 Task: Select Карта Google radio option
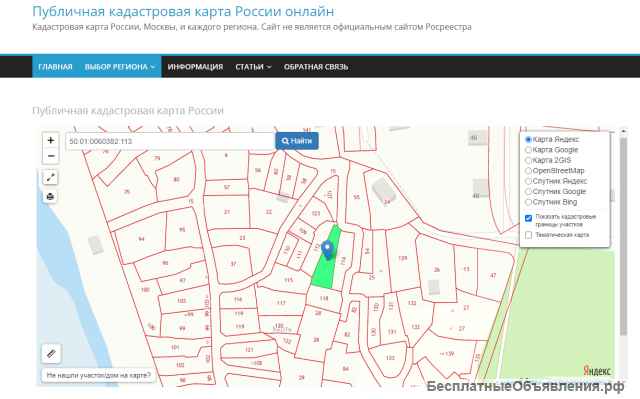tap(528, 150)
